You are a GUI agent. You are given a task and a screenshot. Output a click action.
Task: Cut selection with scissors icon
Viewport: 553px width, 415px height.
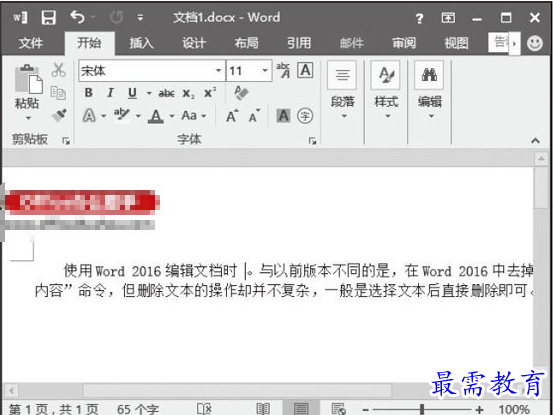(59, 70)
